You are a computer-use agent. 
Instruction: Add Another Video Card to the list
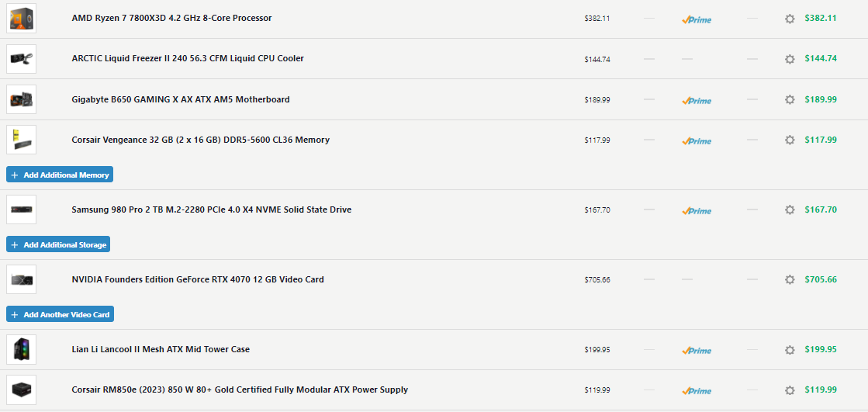[x=60, y=314]
